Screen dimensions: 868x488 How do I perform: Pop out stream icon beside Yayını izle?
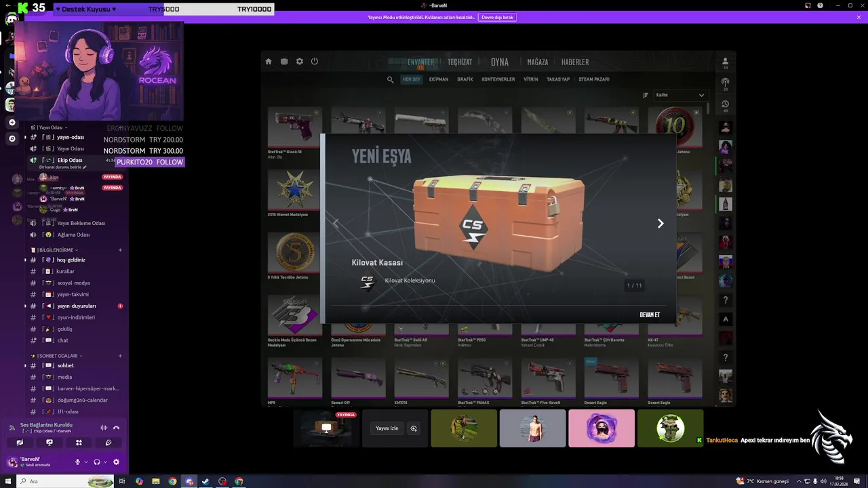[x=414, y=428]
